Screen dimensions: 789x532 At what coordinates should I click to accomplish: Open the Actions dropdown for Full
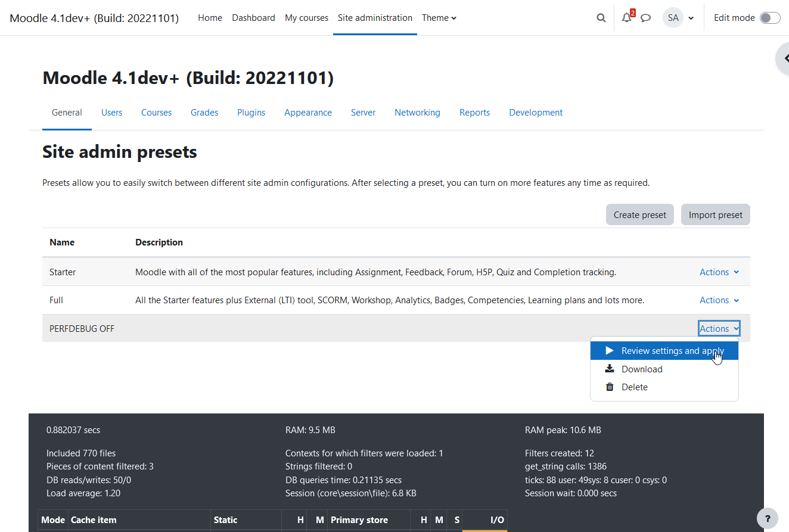719,300
